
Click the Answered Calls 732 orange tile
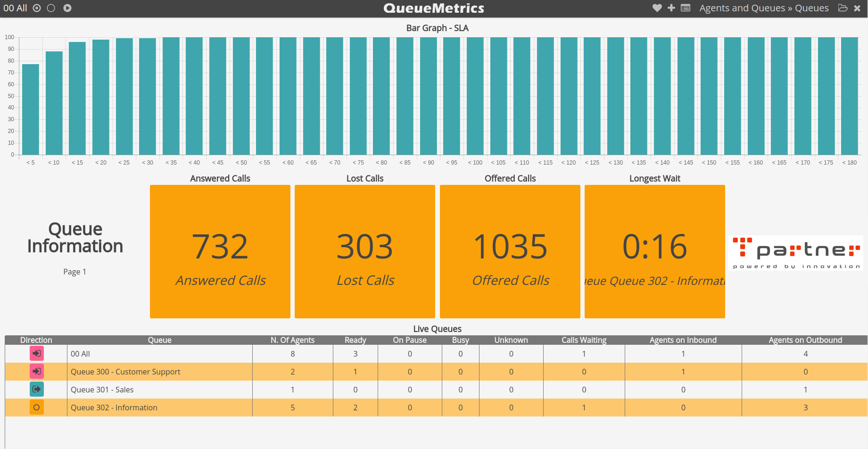click(220, 251)
